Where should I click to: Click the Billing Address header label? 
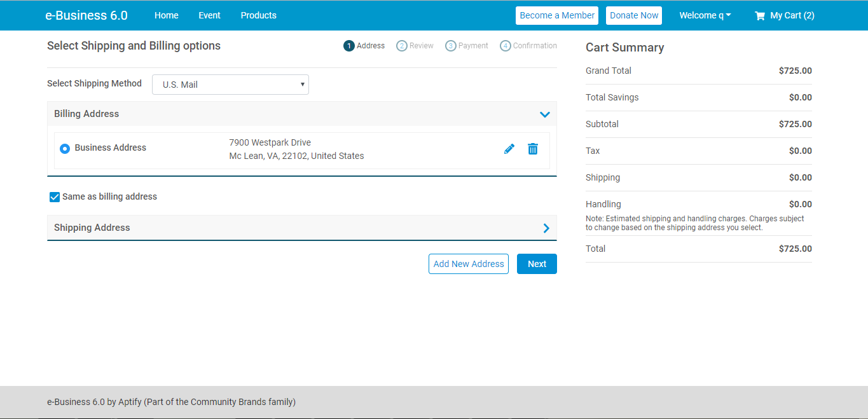[x=86, y=114]
